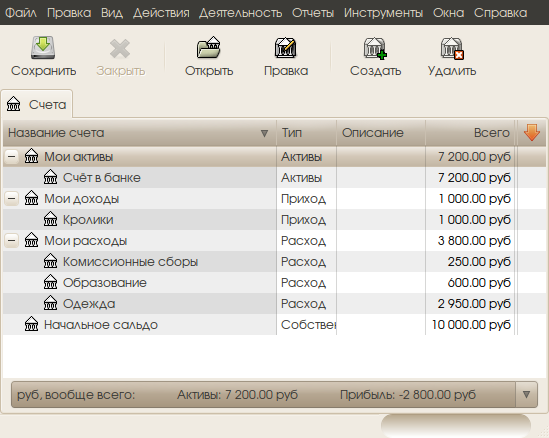Open the Справка menu

click(x=500, y=13)
